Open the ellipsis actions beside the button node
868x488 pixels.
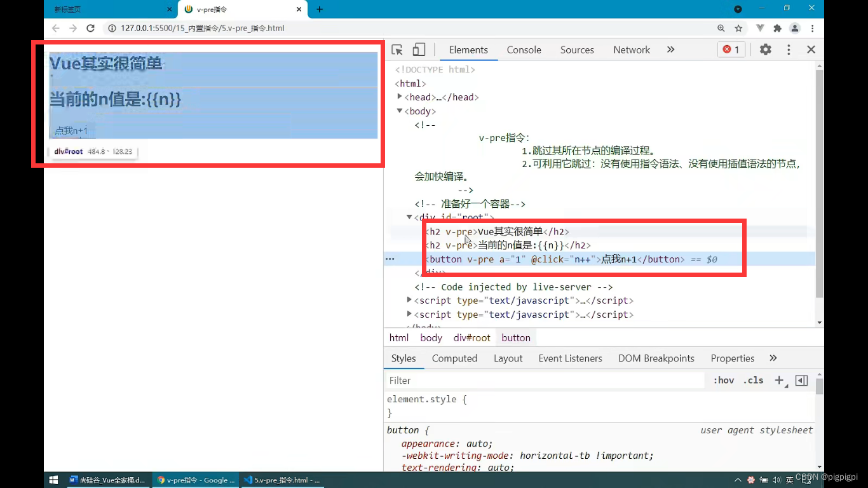pos(390,259)
